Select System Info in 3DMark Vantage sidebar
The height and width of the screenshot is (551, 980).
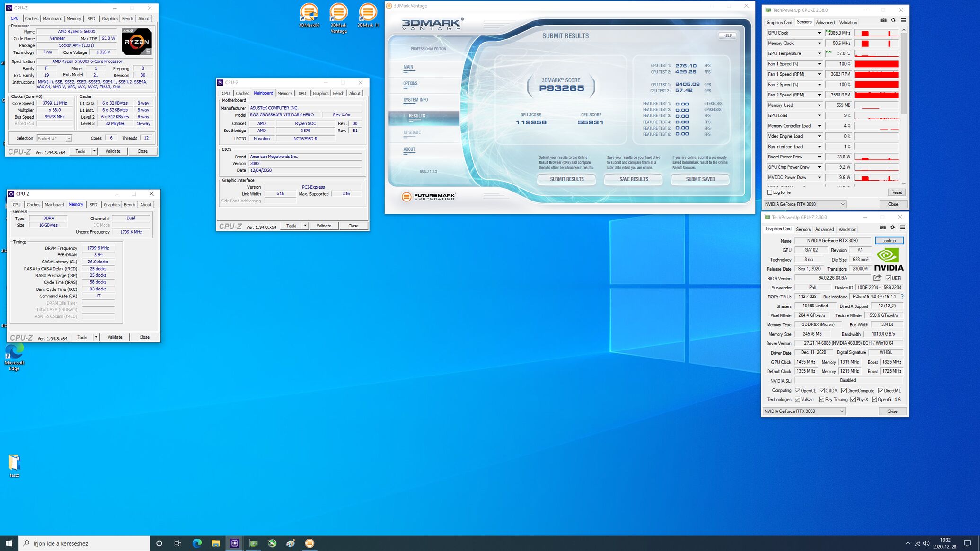[415, 100]
